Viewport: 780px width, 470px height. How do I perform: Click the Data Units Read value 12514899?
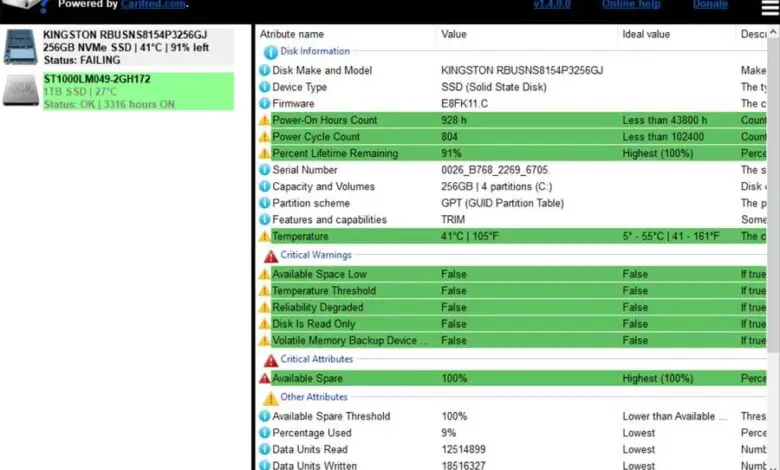point(463,449)
